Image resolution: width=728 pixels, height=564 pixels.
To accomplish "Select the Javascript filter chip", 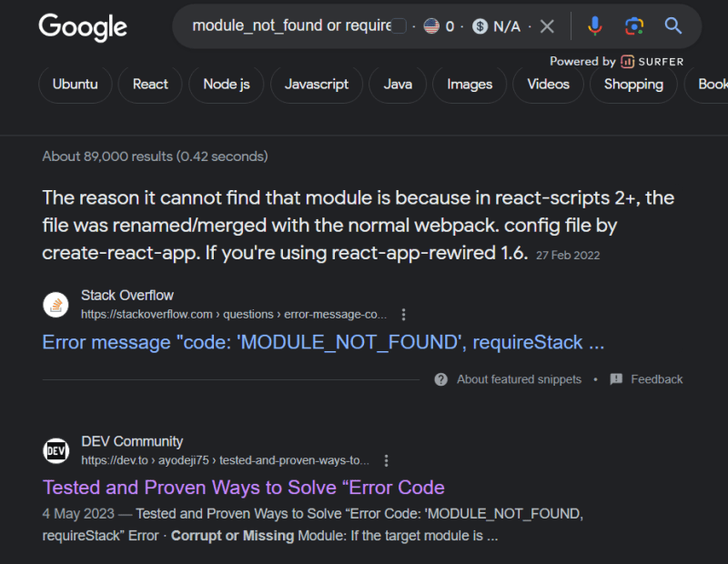I will coord(317,85).
